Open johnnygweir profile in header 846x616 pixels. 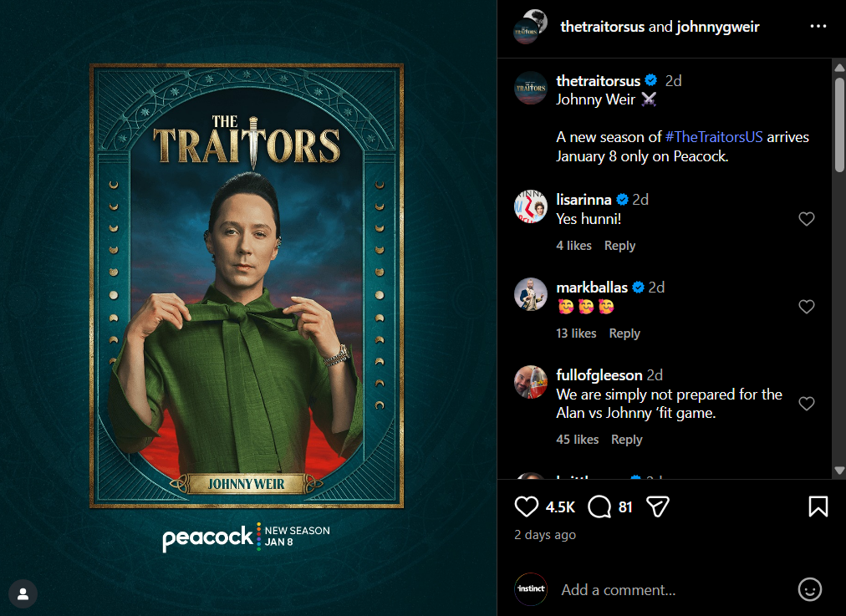pyautogui.click(x=717, y=27)
